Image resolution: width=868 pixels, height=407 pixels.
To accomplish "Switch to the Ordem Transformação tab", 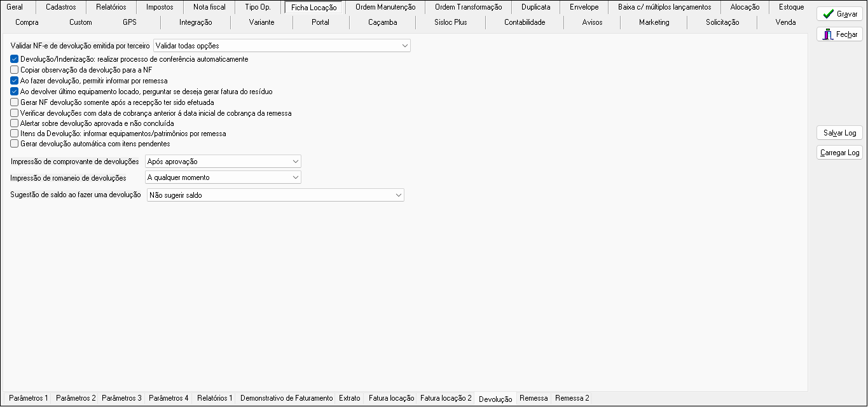I will 468,7.
